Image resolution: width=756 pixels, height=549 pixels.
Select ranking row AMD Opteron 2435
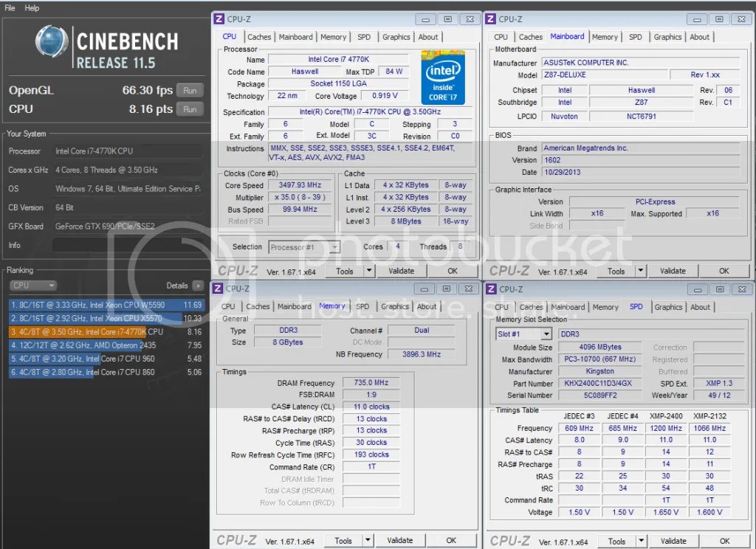106,345
